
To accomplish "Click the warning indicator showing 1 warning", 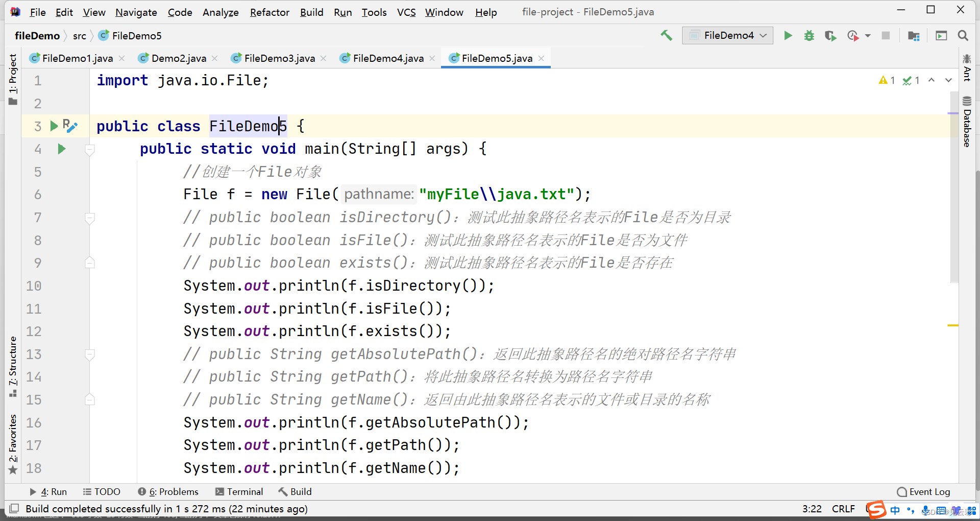I will click(x=887, y=80).
